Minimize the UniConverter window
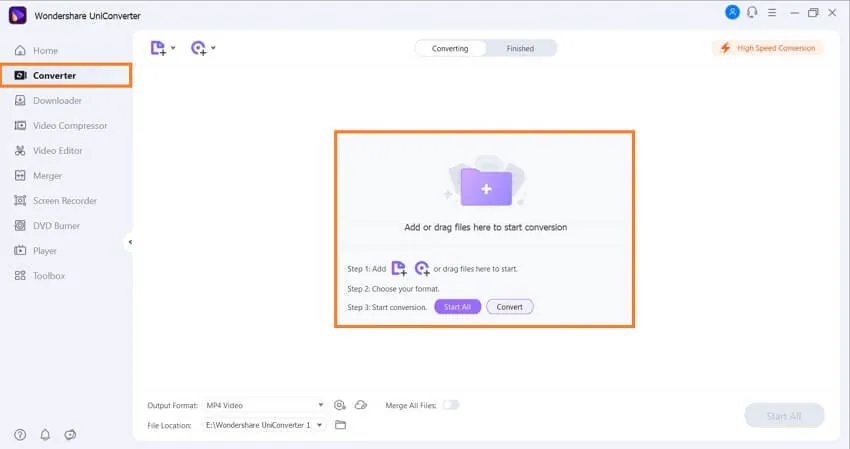The height and width of the screenshot is (449, 850). tap(794, 13)
